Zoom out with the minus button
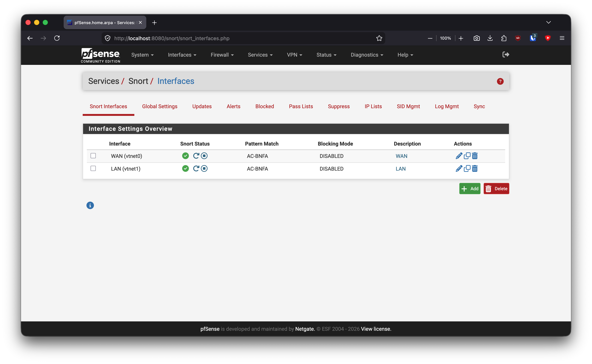 (x=430, y=38)
